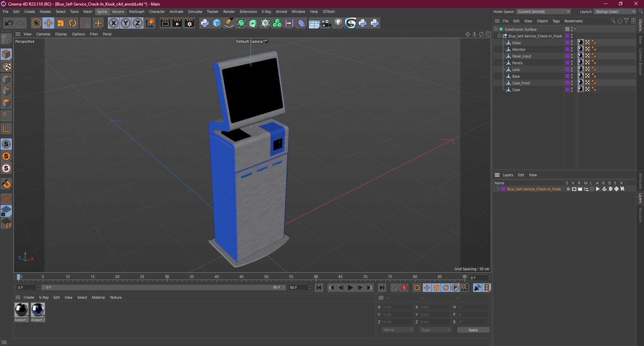This screenshot has width=644, height=346.
Task: Click the search icon in Objects panel
Action: click(x=613, y=21)
